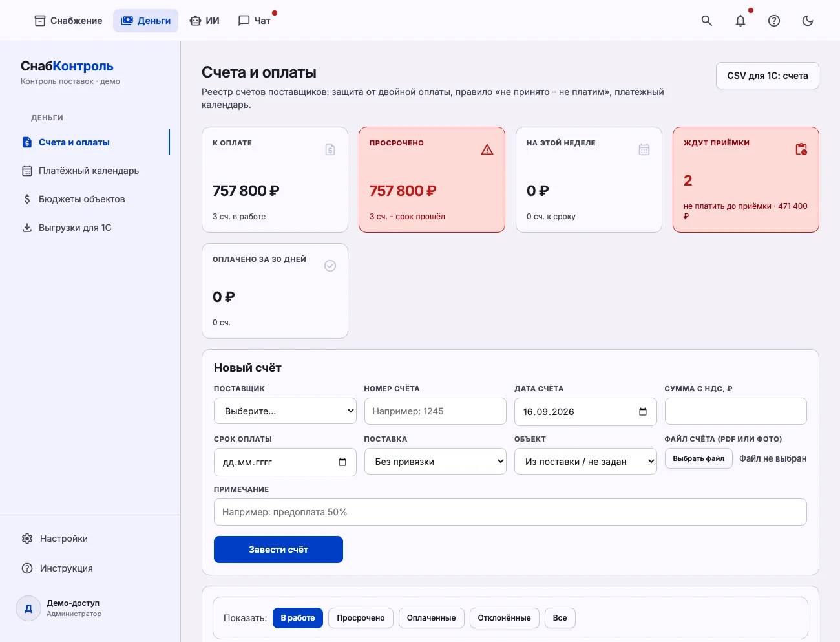This screenshot has height=642, width=840.
Task: Open the Снабжение section
Action: 68,21
